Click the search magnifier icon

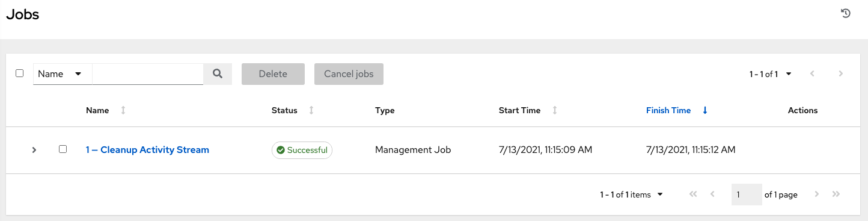[218, 74]
